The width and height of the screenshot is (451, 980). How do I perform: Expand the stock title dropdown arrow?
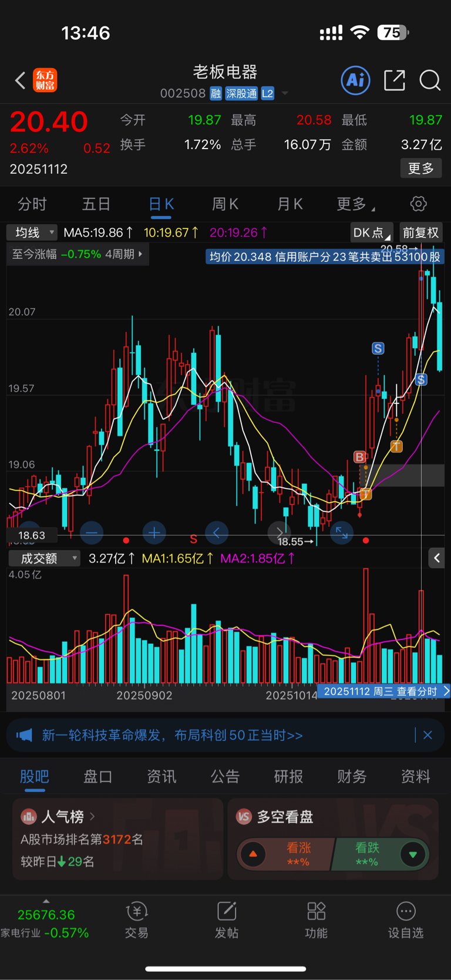point(285,93)
